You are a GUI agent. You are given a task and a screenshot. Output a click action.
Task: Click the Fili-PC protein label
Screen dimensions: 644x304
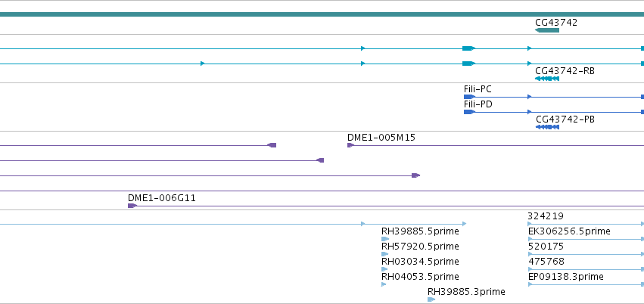point(478,89)
